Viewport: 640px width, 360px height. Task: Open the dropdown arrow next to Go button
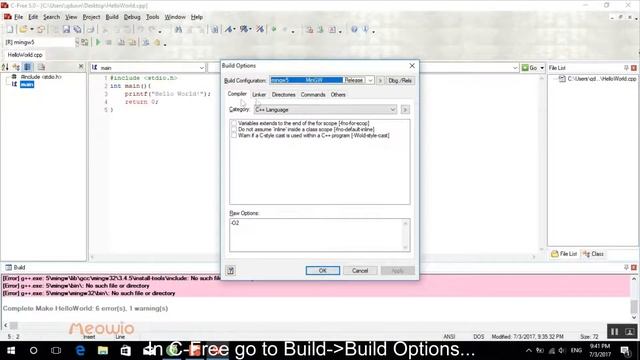click(542, 68)
